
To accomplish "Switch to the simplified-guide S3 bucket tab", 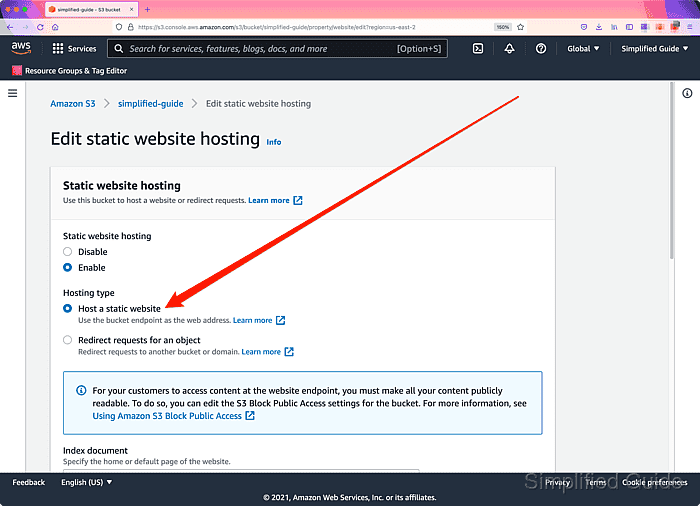I will coord(92,9).
